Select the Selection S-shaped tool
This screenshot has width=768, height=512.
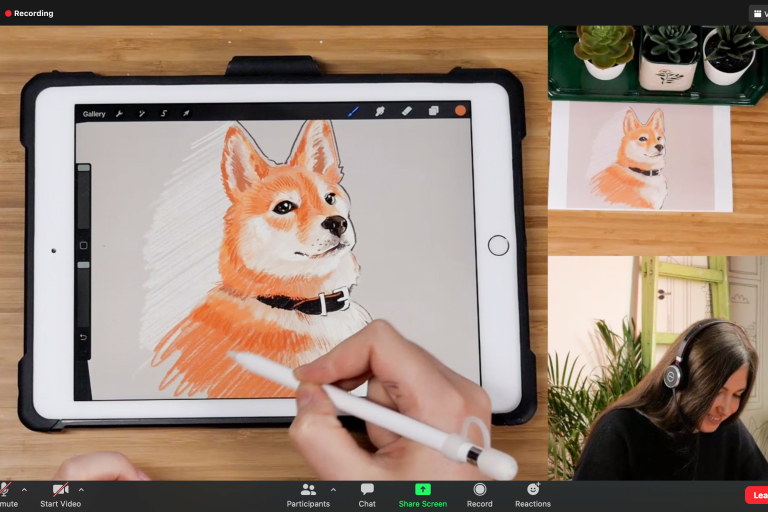[164, 114]
